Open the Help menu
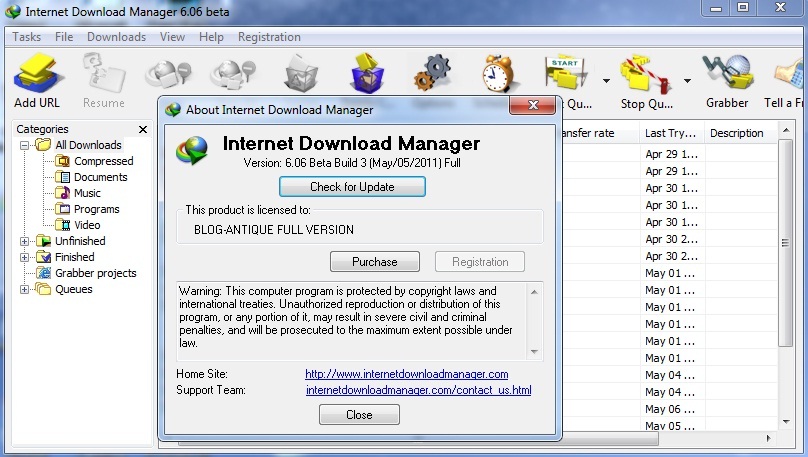Screen dimensions: 808x457 click(211, 37)
